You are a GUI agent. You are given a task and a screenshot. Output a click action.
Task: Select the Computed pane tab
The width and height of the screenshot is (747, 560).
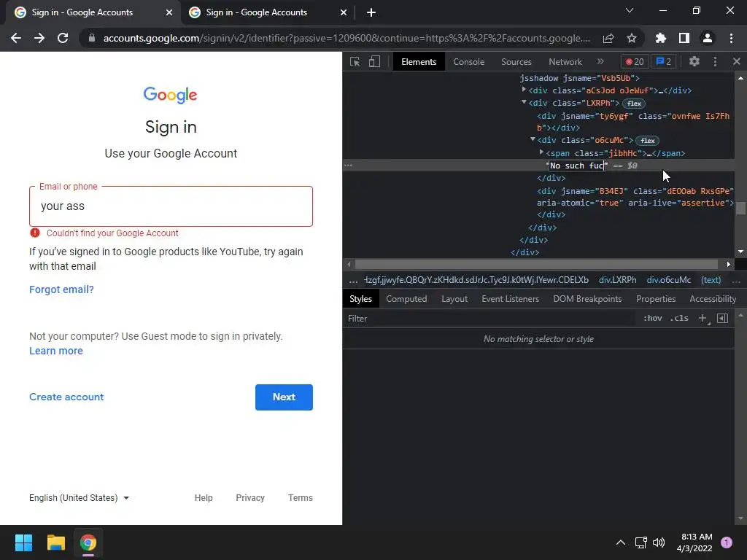[x=406, y=299]
